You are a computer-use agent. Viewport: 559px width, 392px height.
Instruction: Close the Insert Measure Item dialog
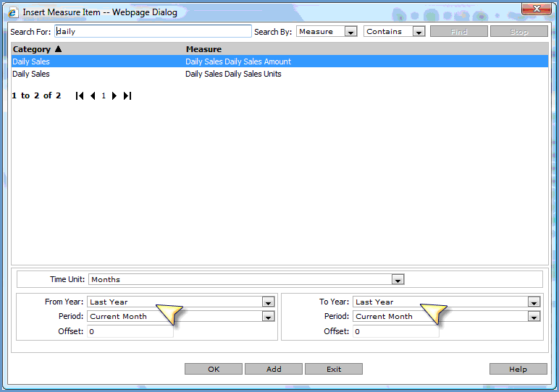coord(536,9)
